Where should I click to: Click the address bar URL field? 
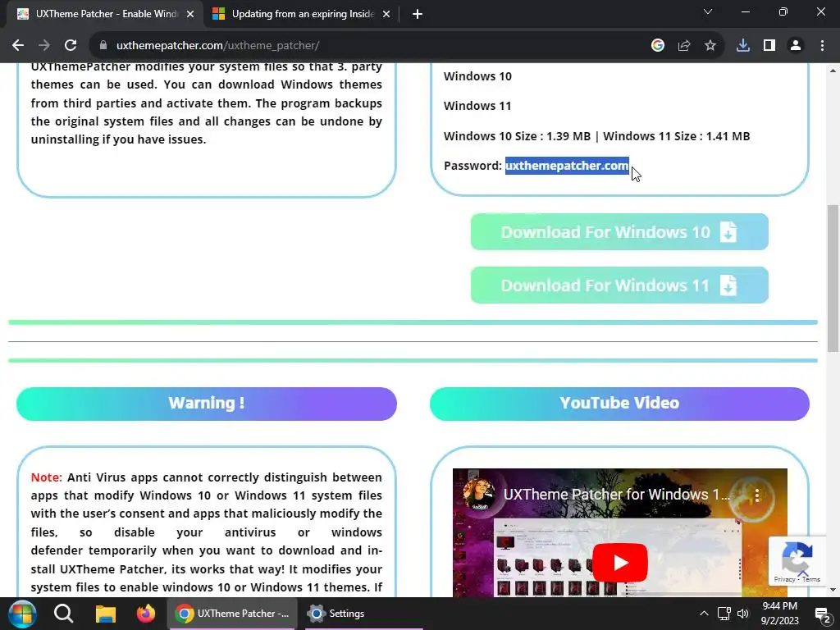(375, 46)
